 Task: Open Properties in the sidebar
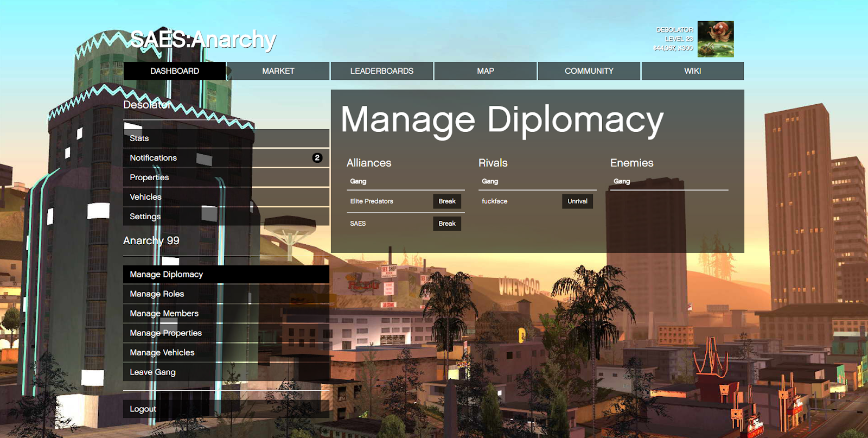coord(226,177)
